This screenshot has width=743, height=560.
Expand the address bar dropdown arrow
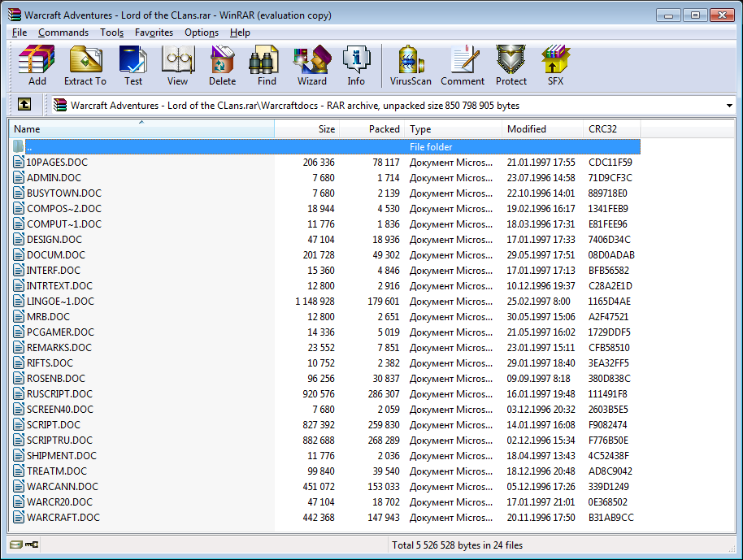[729, 105]
